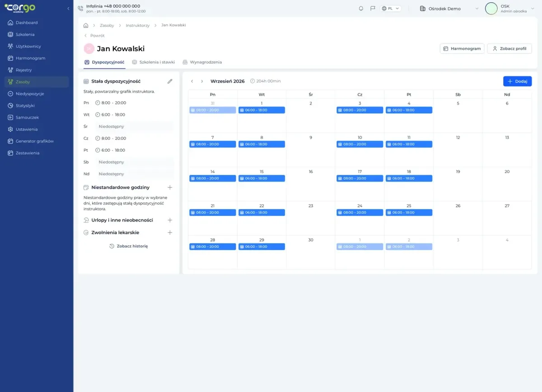Open the PL language dropdown
The height and width of the screenshot is (392, 542).
coord(391,9)
